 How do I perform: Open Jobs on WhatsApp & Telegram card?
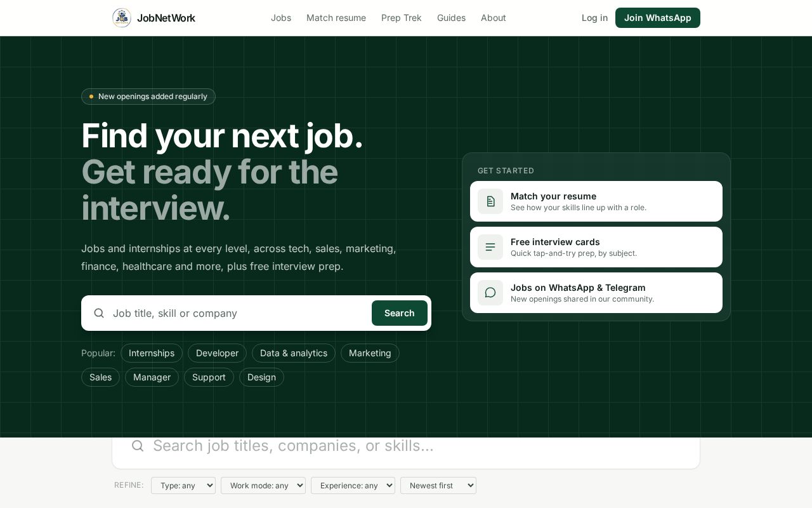click(x=596, y=293)
